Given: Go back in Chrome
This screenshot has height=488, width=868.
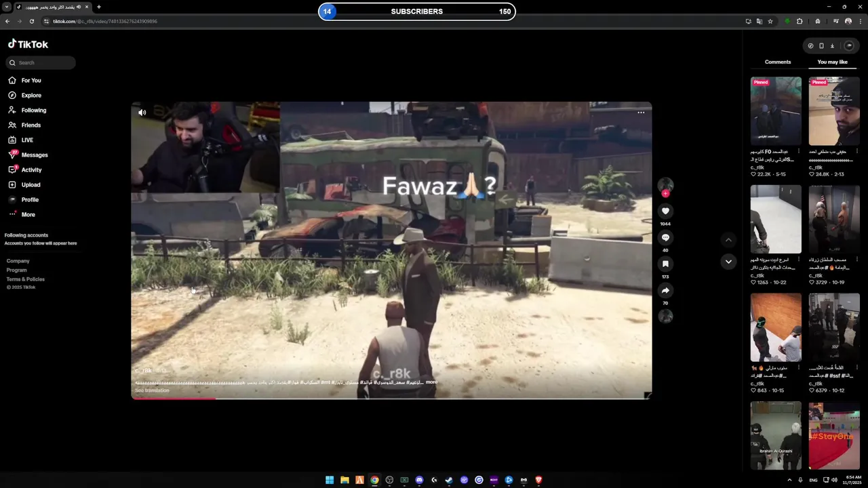Looking at the screenshot, I should 7,21.
